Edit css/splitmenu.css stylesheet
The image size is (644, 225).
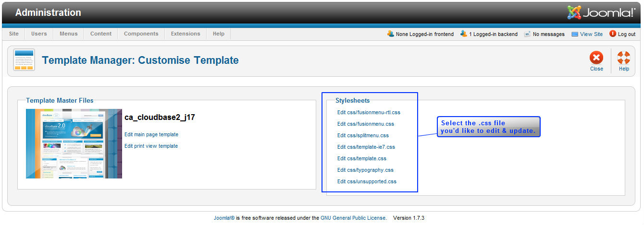point(363,135)
